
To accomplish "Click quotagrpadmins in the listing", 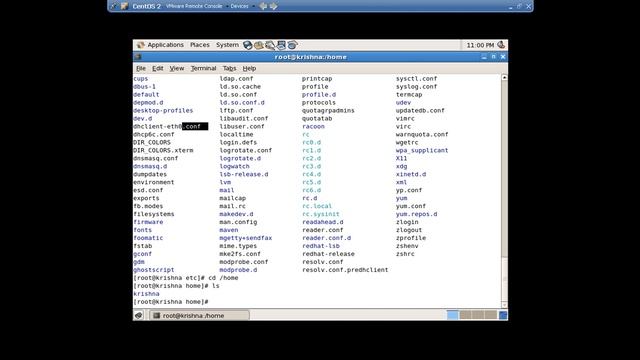I will (x=328, y=111).
